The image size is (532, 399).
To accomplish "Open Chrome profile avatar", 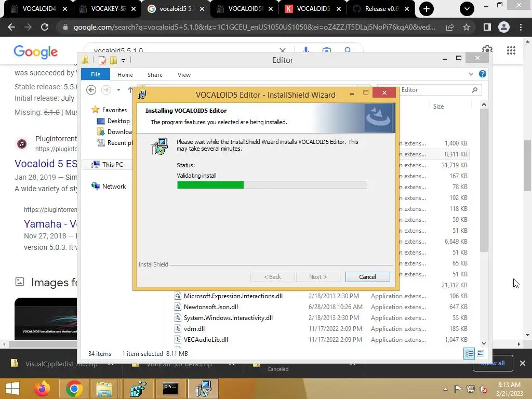I will pyautogui.click(x=504, y=27).
